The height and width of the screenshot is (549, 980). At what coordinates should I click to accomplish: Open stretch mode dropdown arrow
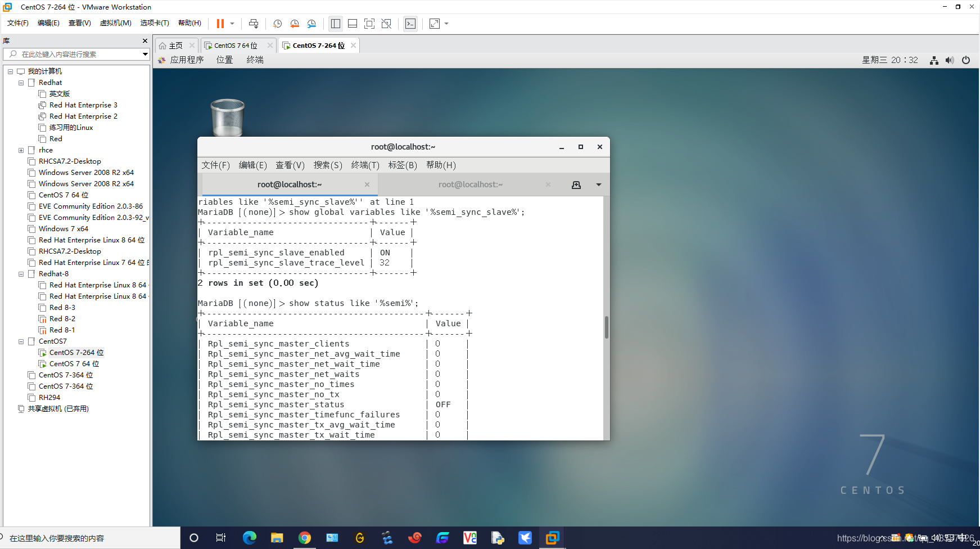point(446,24)
